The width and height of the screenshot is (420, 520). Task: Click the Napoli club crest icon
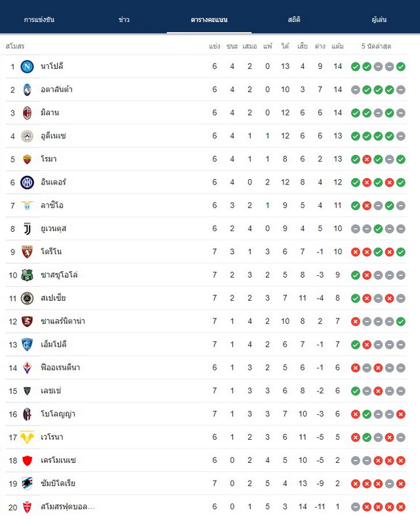(x=27, y=67)
